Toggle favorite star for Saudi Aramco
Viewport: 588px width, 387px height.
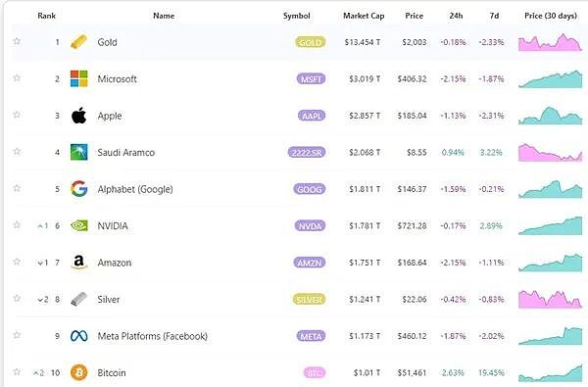point(17,152)
